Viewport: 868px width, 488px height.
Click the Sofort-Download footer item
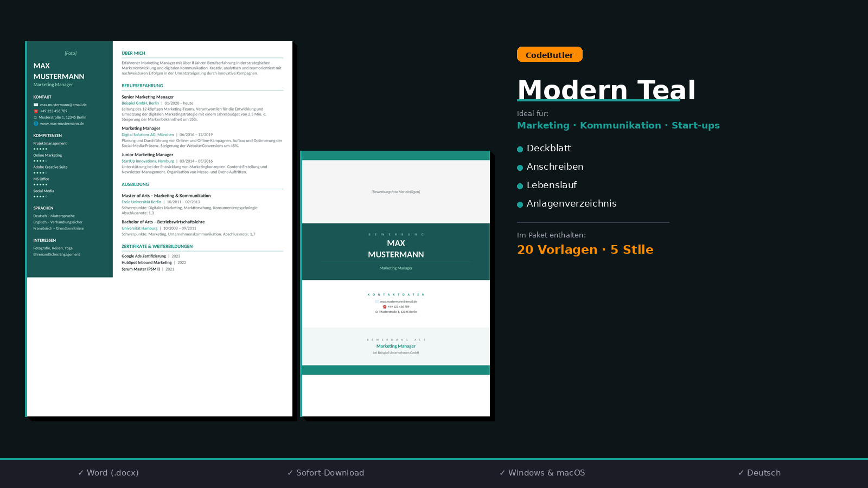325,473
